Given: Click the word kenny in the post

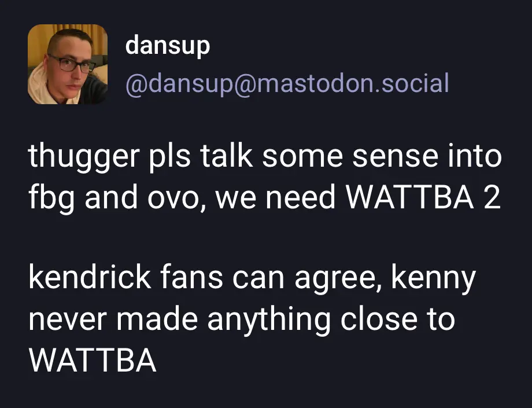Looking at the screenshot, I should 433,279.
